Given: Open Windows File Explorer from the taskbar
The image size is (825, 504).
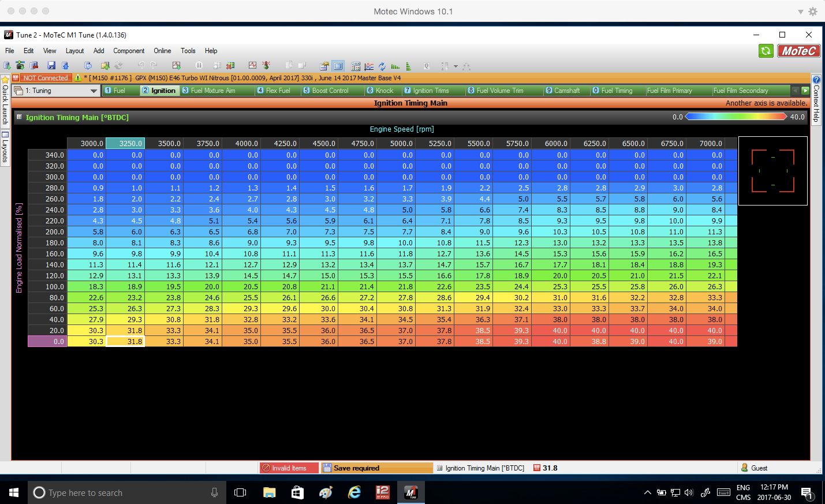Looking at the screenshot, I should (269, 492).
